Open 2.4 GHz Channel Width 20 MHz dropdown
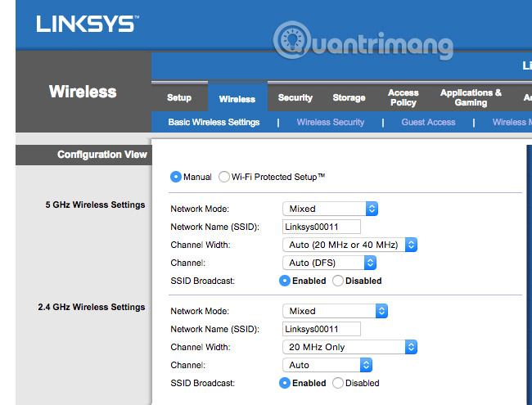 [349, 347]
